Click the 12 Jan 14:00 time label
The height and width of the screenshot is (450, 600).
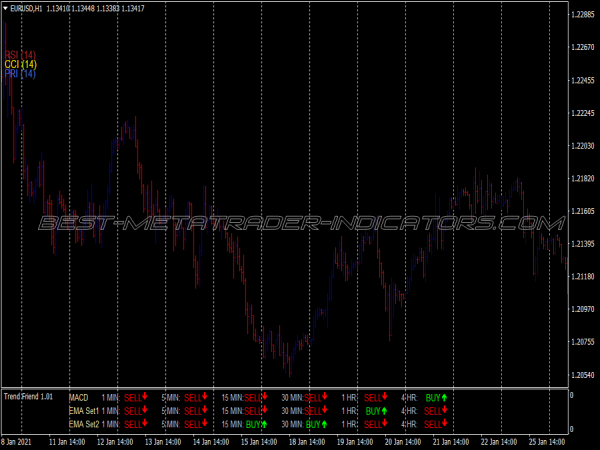pyautogui.click(x=115, y=442)
